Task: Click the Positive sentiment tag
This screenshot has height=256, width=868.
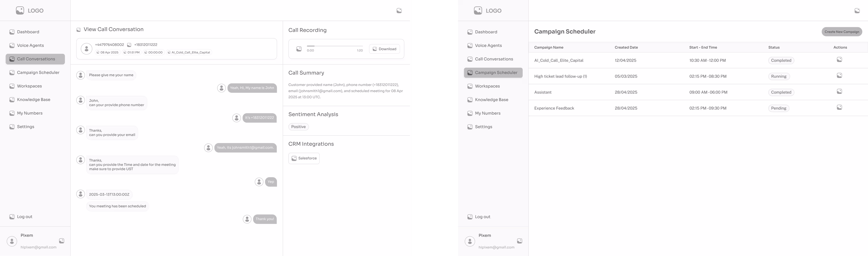Action: click(x=299, y=127)
